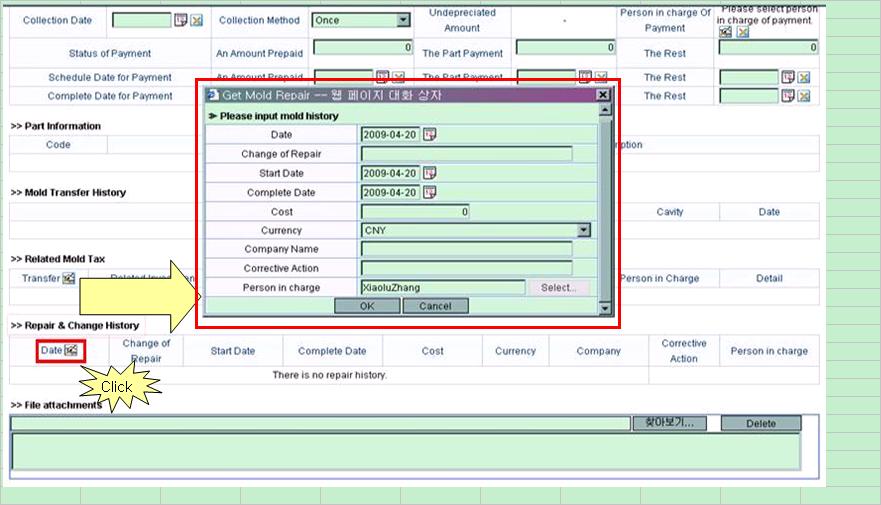
Task: Click clear icon in Schedule Date The Rest row
Action: [804, 77]
